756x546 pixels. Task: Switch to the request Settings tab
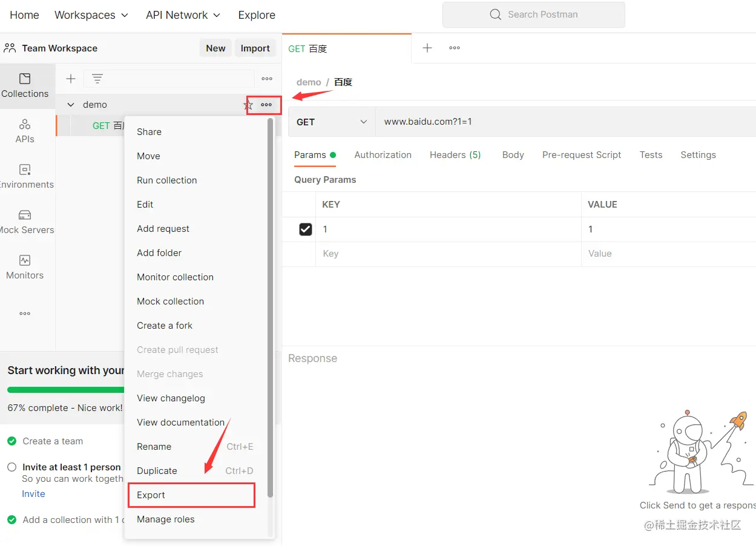pyautogui.click(x=698, y=155)
